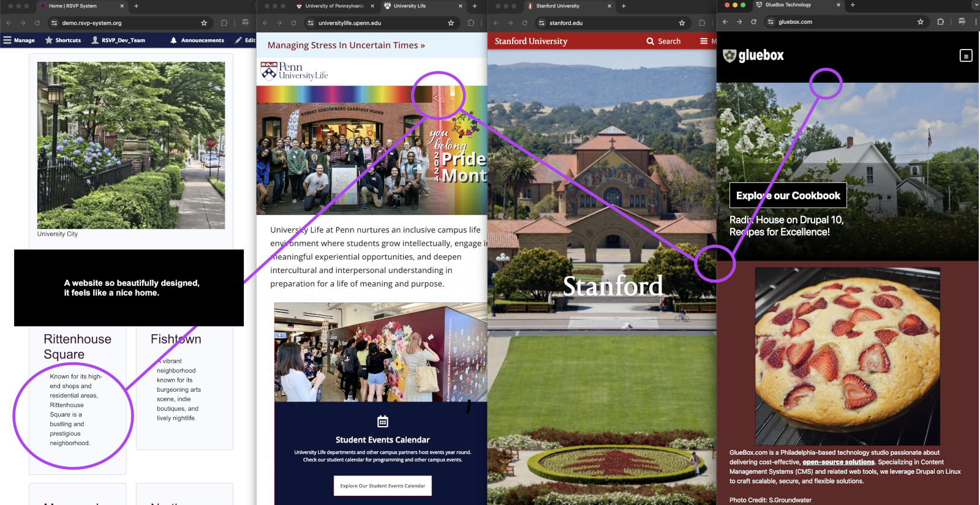Click Explore Our Student Events Calendar button
This screenshot has width=980, height=505.
[382, 486]
